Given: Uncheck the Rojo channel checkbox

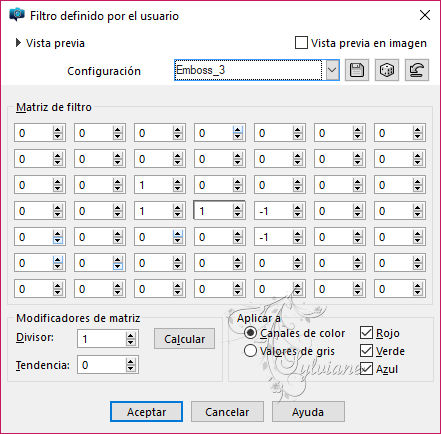Looking at the screenshot, I should point(366,333).
